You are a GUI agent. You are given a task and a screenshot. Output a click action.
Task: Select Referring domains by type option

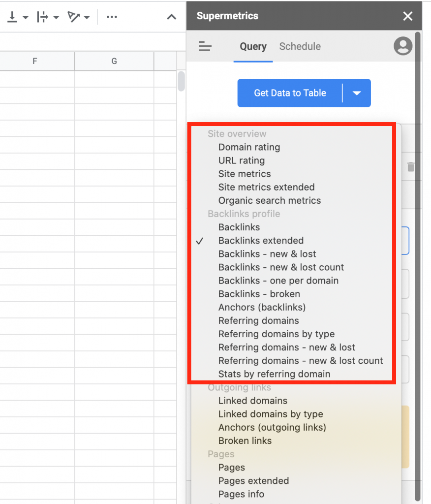[276, 334]
